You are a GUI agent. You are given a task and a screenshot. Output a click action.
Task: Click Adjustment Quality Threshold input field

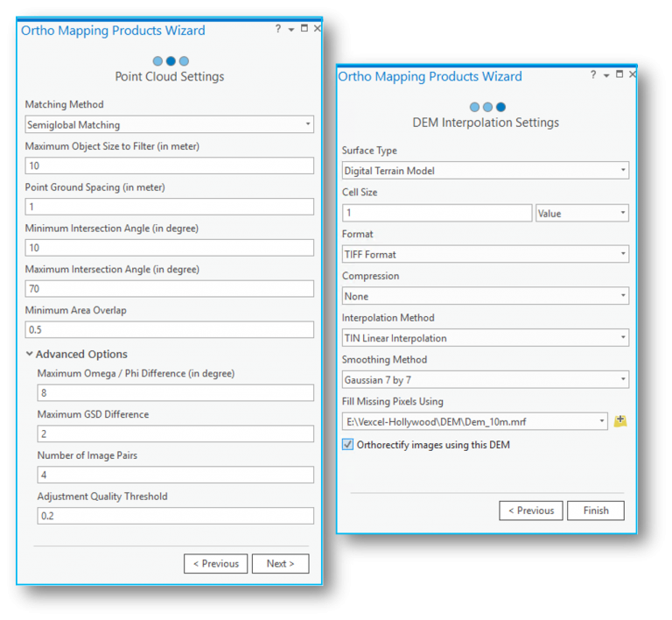coord(175,516)
